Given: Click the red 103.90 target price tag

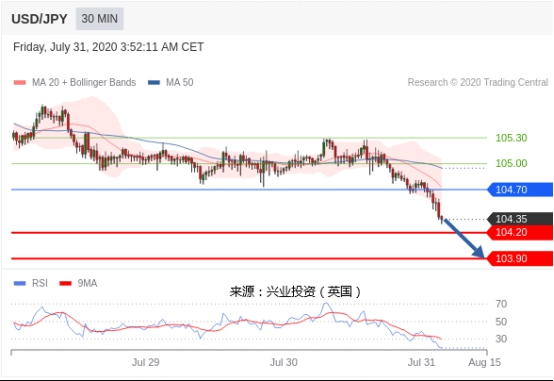Looking at the screenshot, I should click(520, 258).
